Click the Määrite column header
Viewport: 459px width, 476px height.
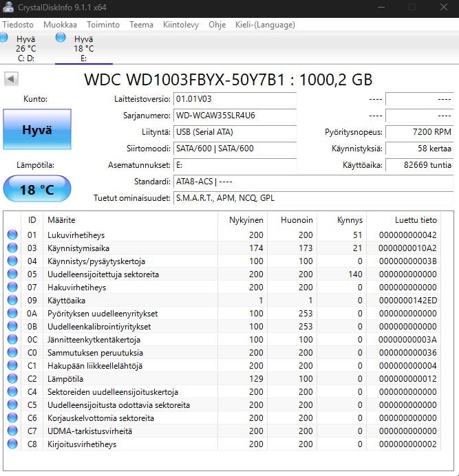tap(61, 220)
